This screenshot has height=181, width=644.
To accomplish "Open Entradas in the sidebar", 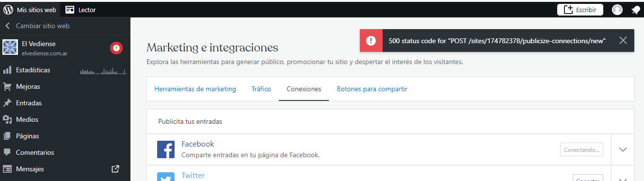I will 29,103.
